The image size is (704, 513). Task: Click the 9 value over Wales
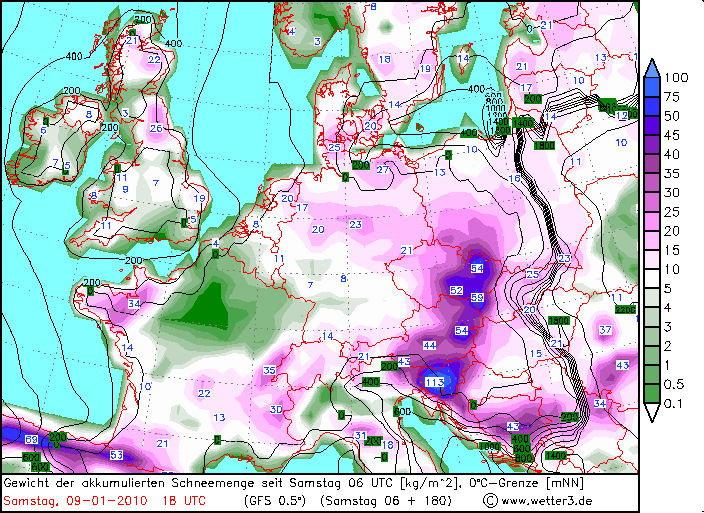tap(125, 189)
